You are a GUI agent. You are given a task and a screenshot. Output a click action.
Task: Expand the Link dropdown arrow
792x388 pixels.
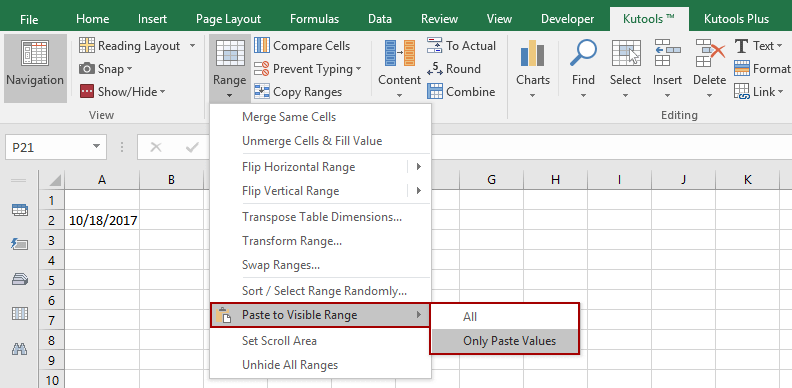[781, 92]
